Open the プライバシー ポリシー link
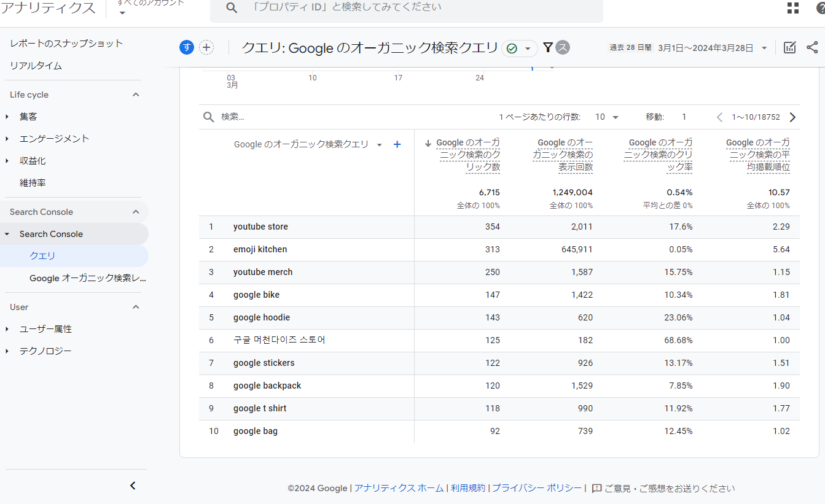The height and width of the screenshot is (504, 825). (537, 489)
